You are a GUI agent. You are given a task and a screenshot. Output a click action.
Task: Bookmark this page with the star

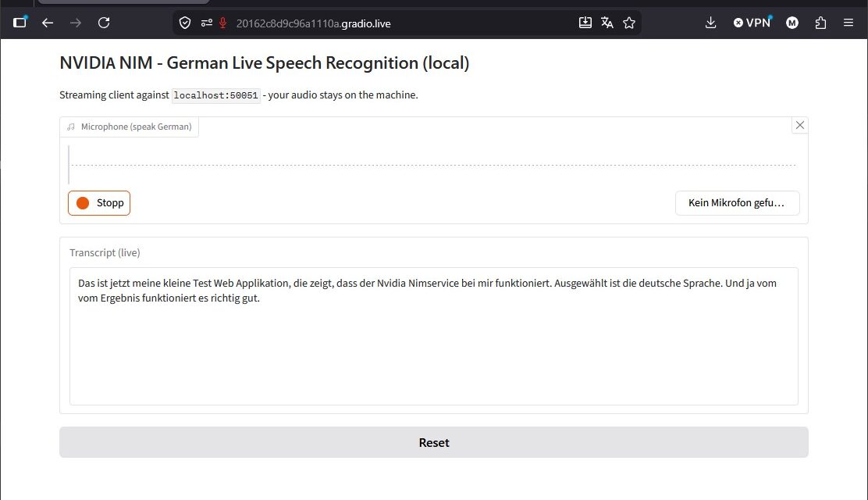coord(629,23)
